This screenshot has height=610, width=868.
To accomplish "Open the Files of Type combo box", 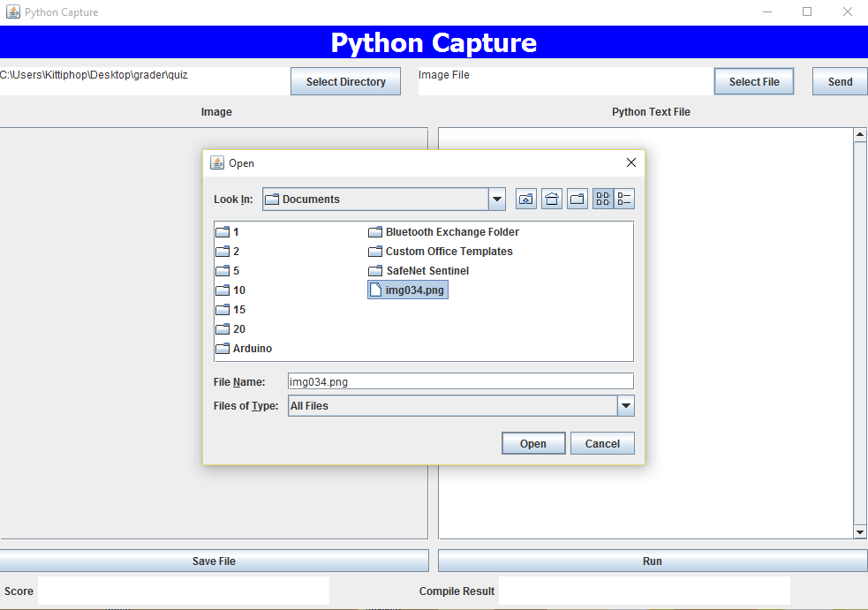I will (x=625, y=405).
